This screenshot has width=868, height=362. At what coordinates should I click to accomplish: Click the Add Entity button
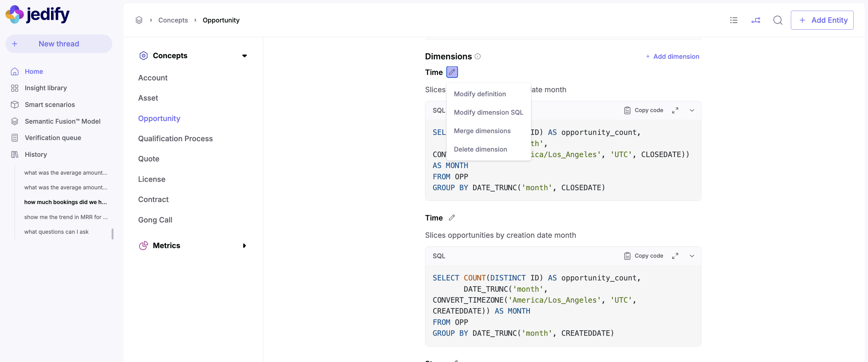[x=822, y=20]
